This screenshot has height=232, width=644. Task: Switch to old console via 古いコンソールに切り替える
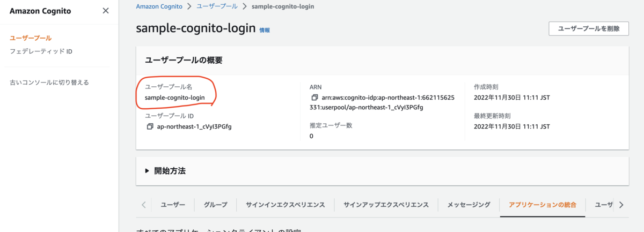click(49, 83)
